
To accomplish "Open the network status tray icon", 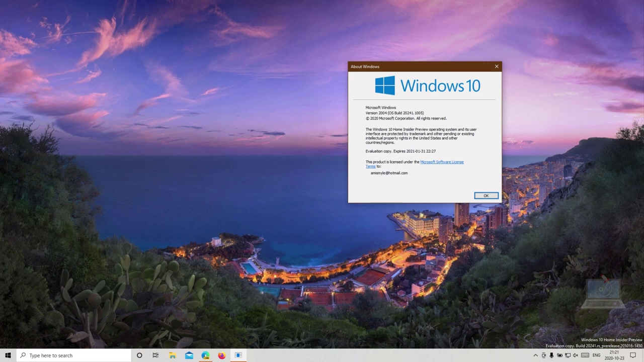I will 568,355.
